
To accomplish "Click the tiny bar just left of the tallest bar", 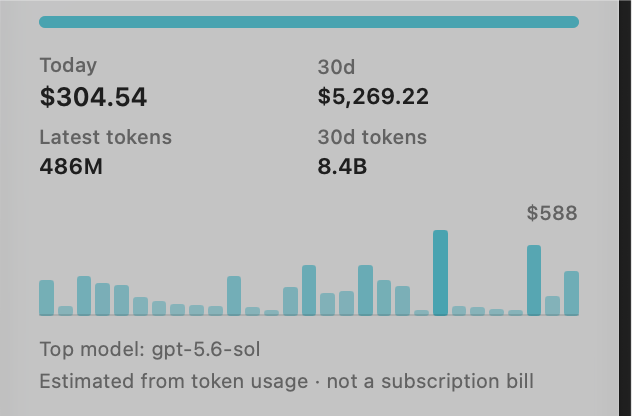I will [x=422, y=313].
